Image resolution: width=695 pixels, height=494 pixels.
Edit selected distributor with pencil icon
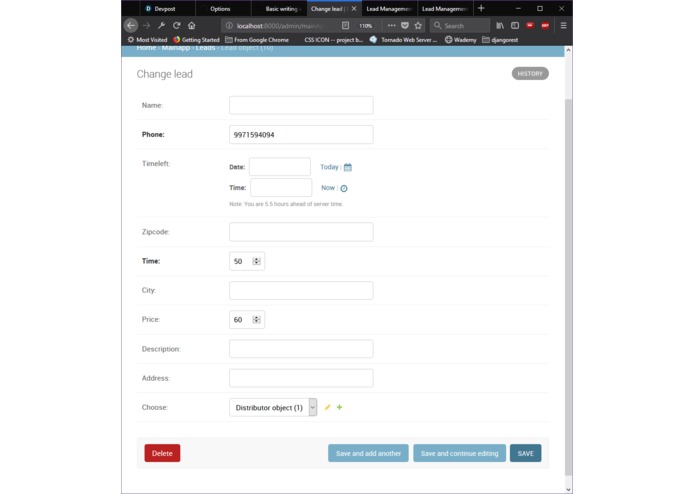click(x=328, y=407)
